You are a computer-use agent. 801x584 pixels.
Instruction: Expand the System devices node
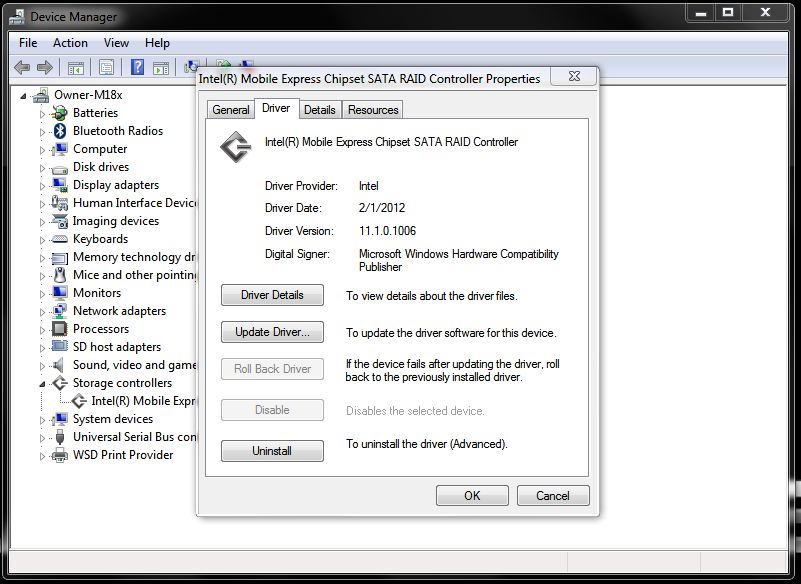pyautogui.click(x=42, y=419)
